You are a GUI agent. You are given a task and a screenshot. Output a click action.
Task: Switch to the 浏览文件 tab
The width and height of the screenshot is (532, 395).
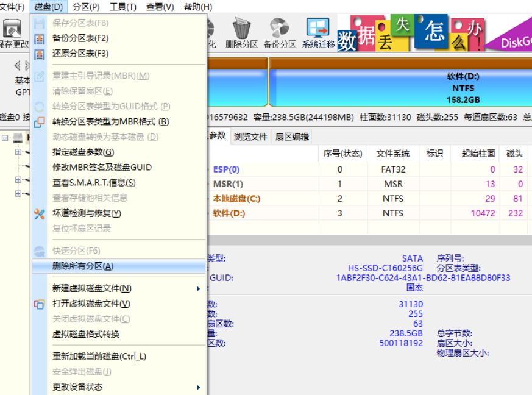click(250, 137)
